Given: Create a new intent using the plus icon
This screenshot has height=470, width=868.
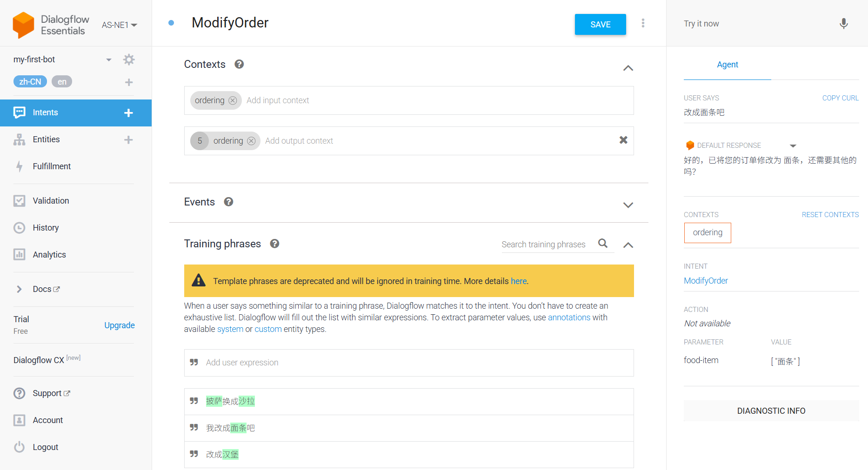Looking at the screenshot, I should pyautogui.click(x=129, y=113).
